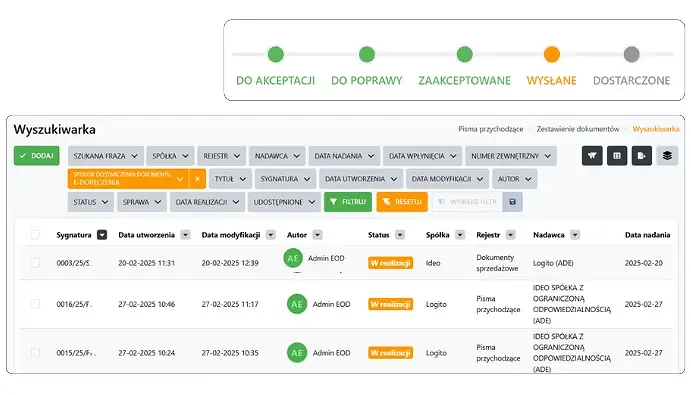
Task: Toggle the select-all checkbox in table header
Action: point(36,235)
